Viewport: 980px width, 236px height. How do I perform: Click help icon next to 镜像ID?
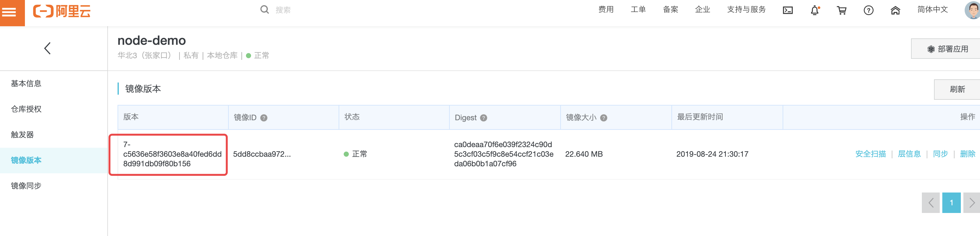click(x=264, y=118)
